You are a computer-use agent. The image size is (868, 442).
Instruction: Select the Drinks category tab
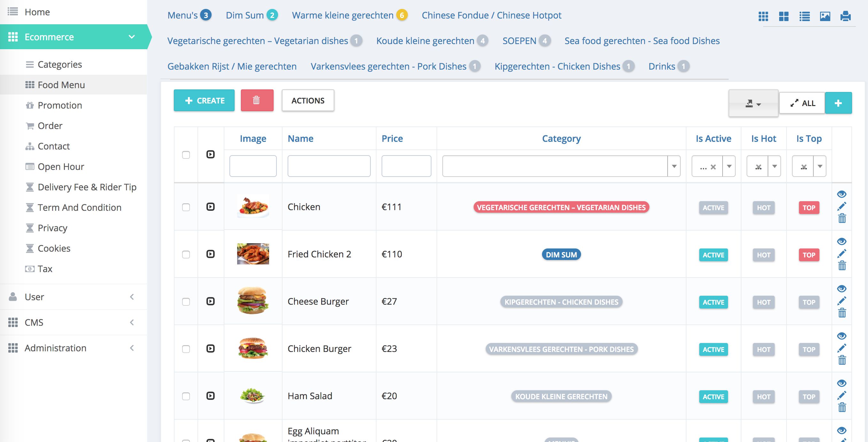(669, 66)
